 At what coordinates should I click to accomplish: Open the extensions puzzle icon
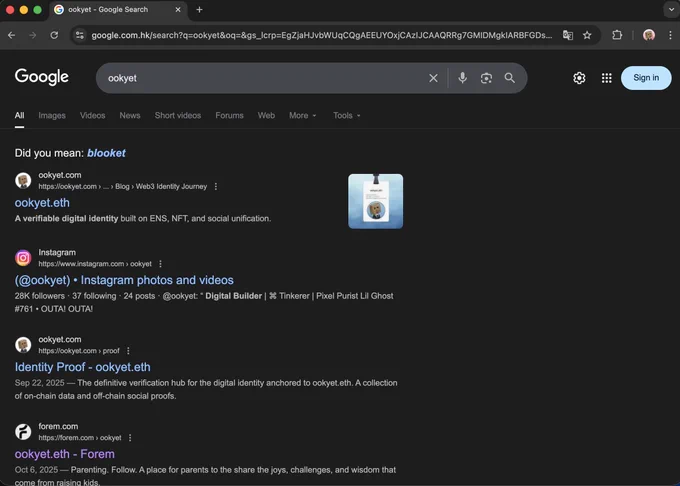pos(617,35)
